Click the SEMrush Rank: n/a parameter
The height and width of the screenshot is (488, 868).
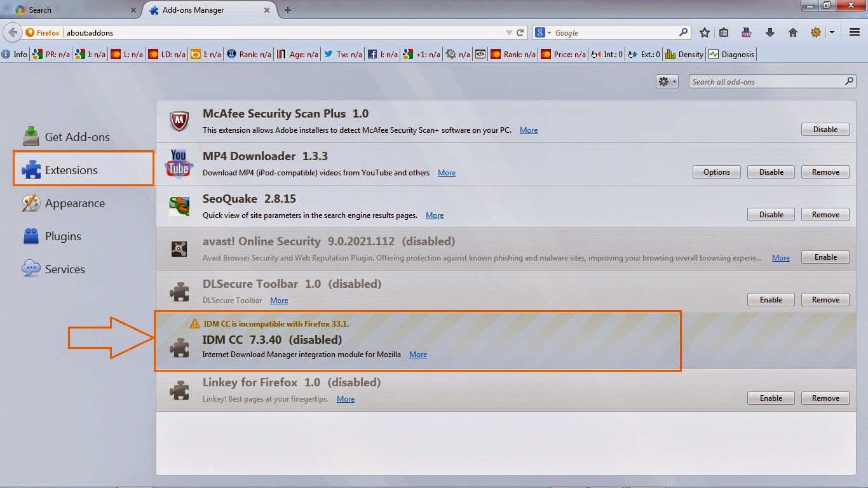pos(513,55)
